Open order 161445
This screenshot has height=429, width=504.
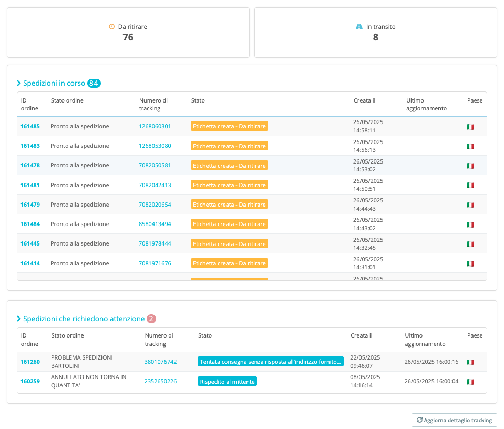tap(30, 243)
